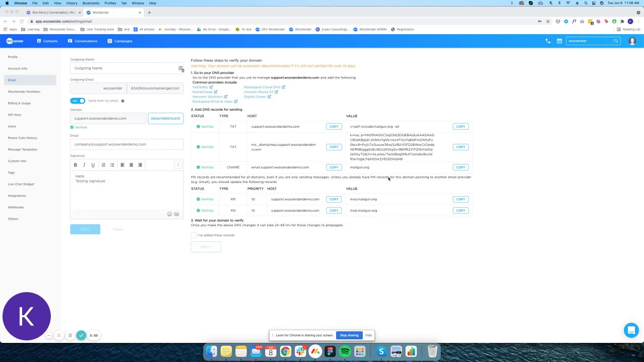This screenshot has height=362, width=644.
Task: Bookmark page with star icon
Action: click(x=548, y=21)
